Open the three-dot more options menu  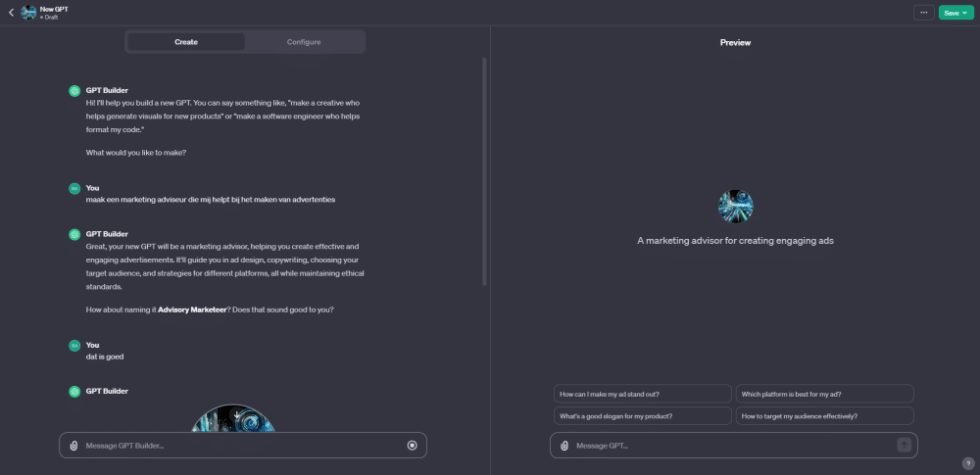click(x=924, y=13)
